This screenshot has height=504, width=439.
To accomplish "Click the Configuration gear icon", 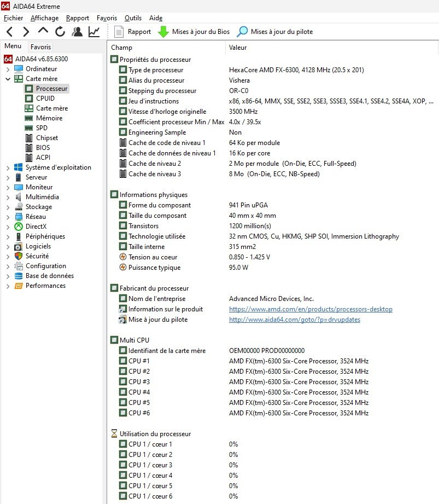I will [x=19, y=266].
